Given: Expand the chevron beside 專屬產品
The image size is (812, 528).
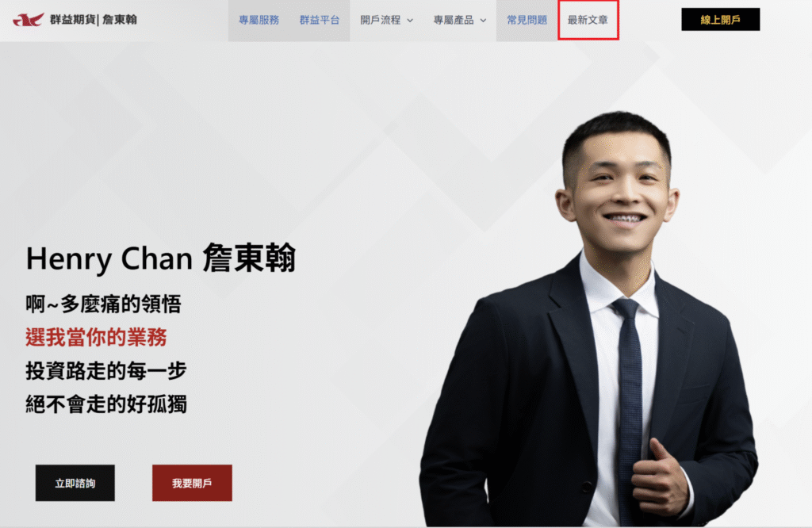Looking at the screenshot, I should [483, 21].
